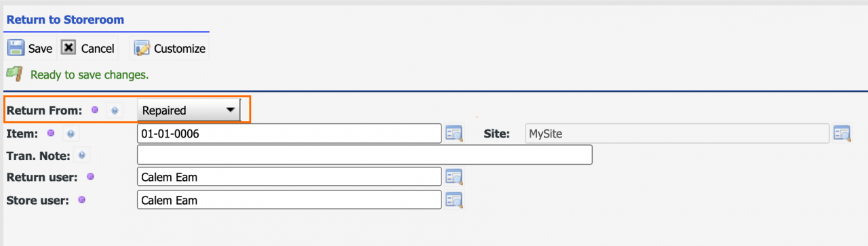Click the Save button label
Screen dimensions: 868x246
40,49
